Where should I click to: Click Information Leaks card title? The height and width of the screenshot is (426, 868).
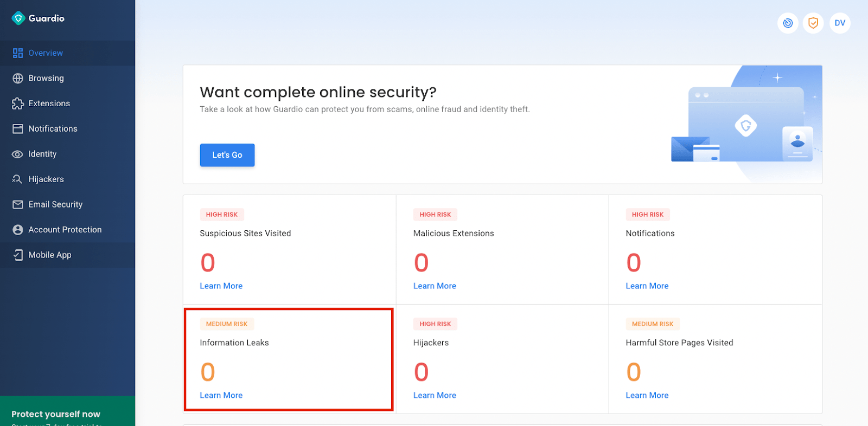tap(234, 343)
